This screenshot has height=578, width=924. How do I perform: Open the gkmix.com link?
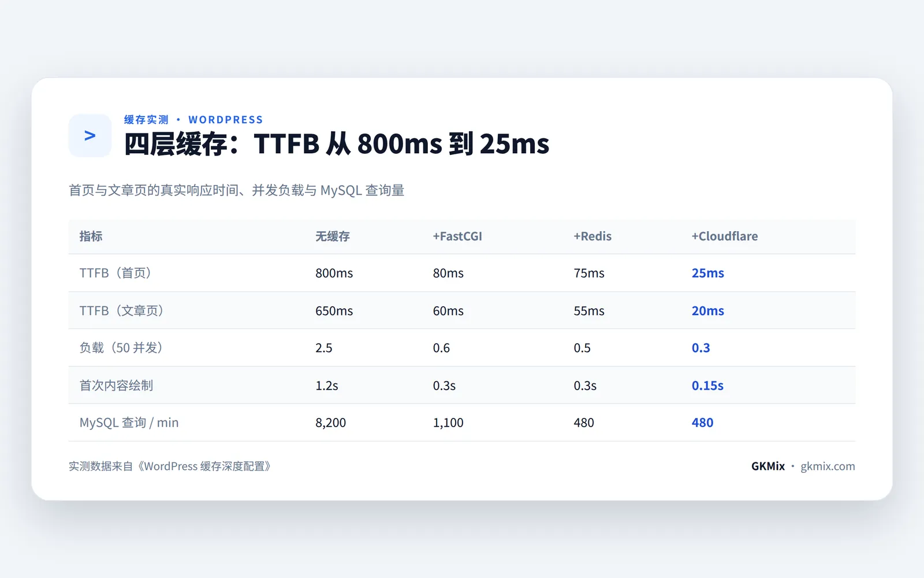[x=828, y=466]
